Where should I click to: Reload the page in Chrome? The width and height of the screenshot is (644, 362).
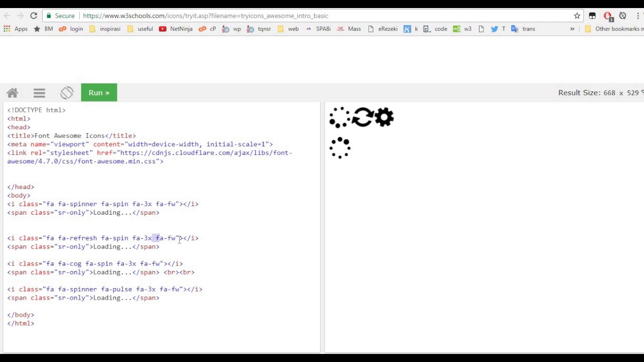point(34,16)
